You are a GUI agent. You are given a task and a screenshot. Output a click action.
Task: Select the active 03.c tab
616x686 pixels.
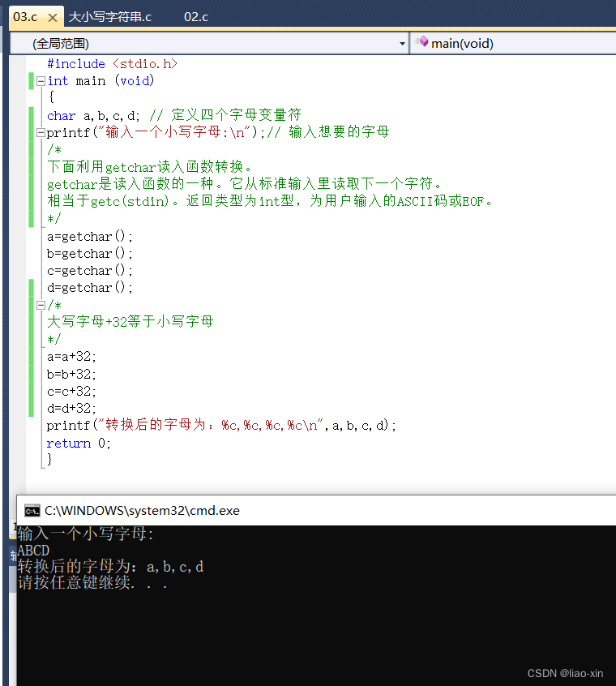tap(25, 17)
